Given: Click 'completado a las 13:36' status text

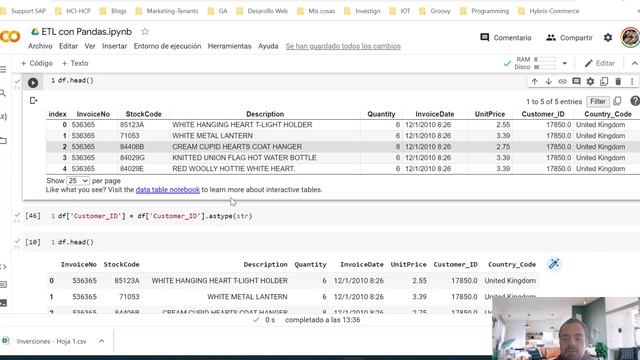Looking at the screenshot, I should tap(322, 320).
